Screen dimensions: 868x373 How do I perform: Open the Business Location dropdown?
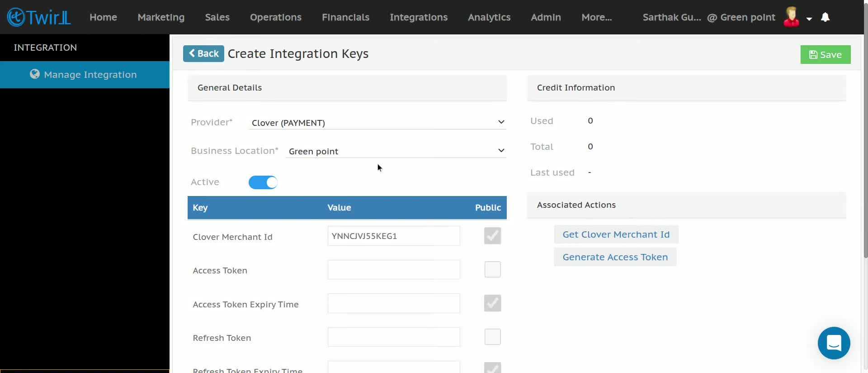[396, 151]
